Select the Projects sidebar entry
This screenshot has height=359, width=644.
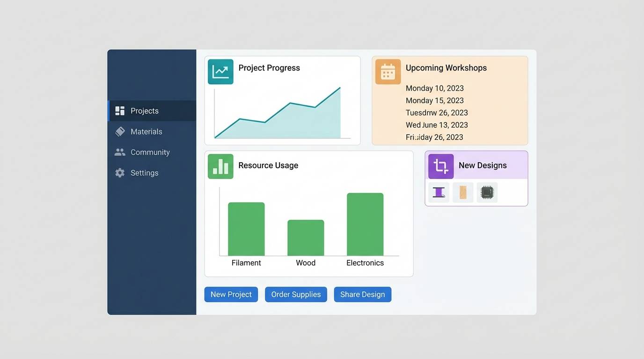(x=144, y=111)
